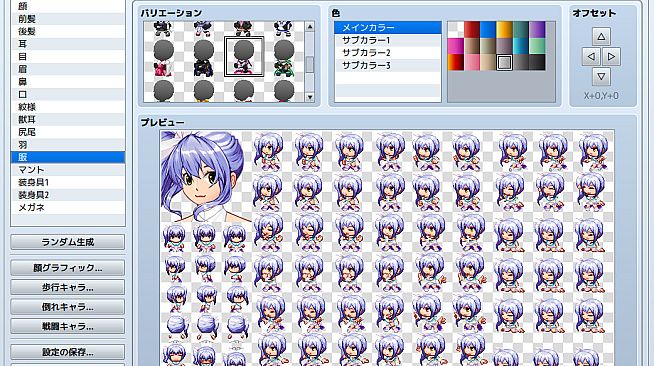654x366 pixels.
Task: Choose the yellow-orange color swatch
Action: (x=504, y=30)
